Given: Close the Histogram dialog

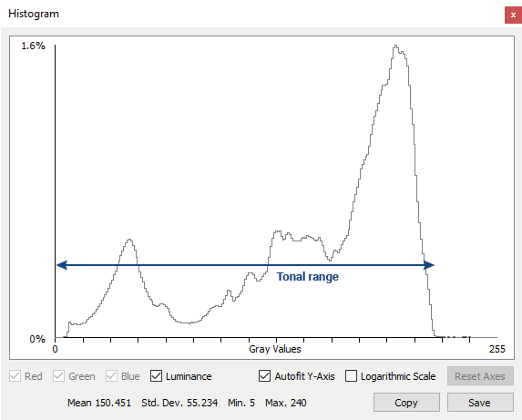Looking at the screenshot, I should click(x=513, y=15).
